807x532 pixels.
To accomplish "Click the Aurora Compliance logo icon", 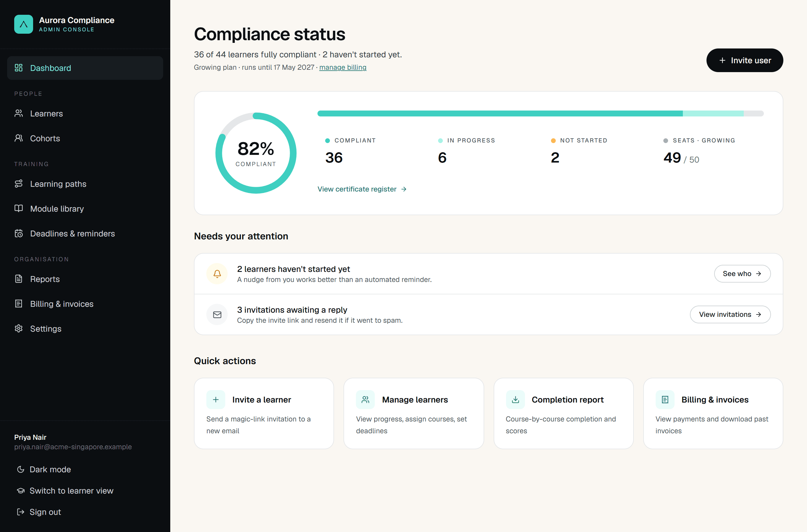I will tap(23, 24).
